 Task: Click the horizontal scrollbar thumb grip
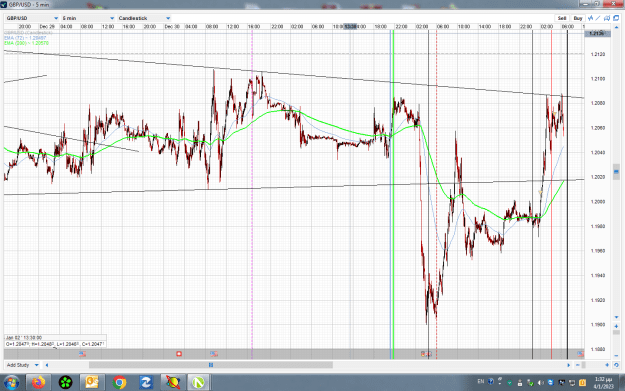(211, 365)
